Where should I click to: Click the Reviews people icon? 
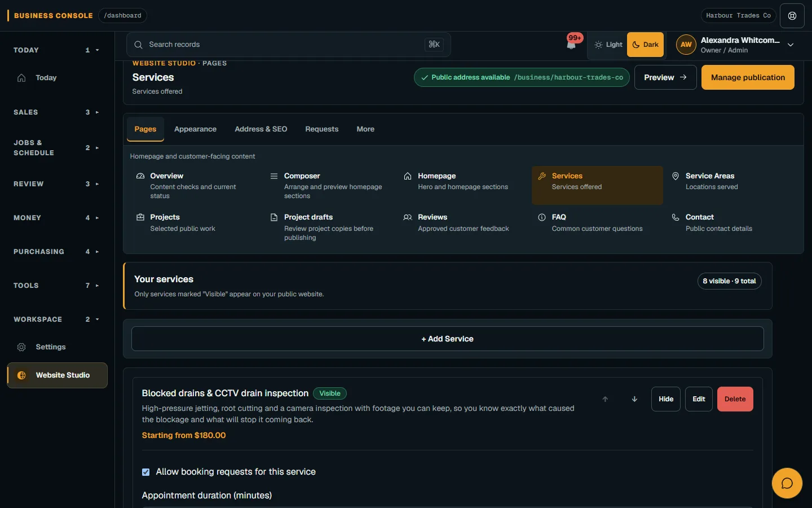coord(408,217)
